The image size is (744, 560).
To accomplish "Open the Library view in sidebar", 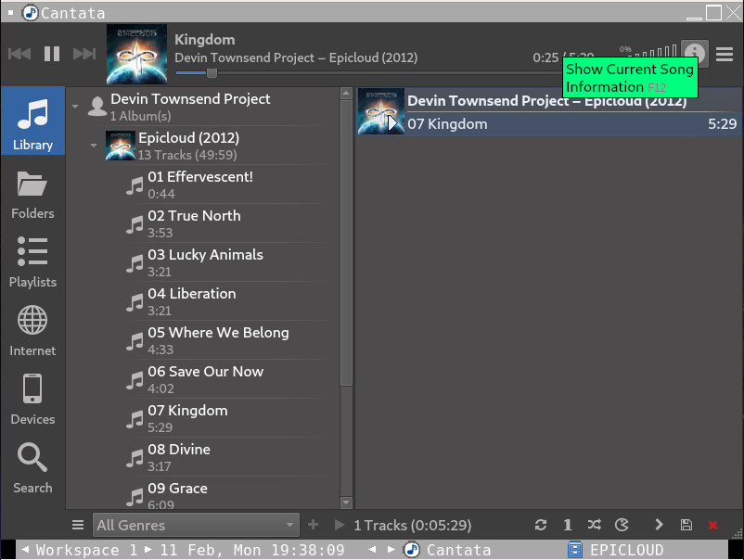I will (x=32, y=121).
